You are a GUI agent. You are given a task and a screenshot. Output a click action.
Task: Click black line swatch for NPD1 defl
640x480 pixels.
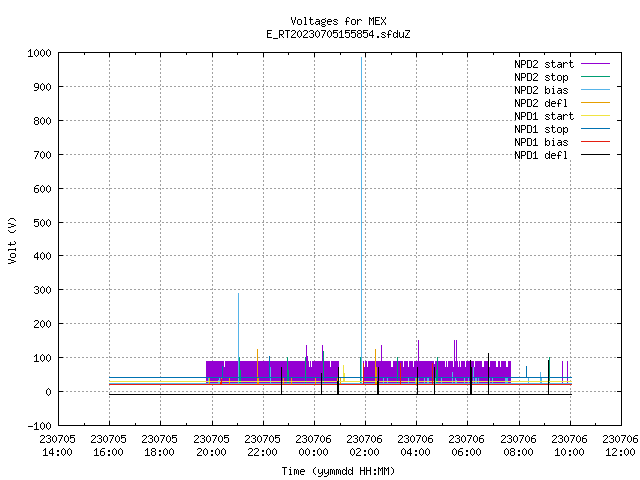pyautogui.click(x=595, y=155)
